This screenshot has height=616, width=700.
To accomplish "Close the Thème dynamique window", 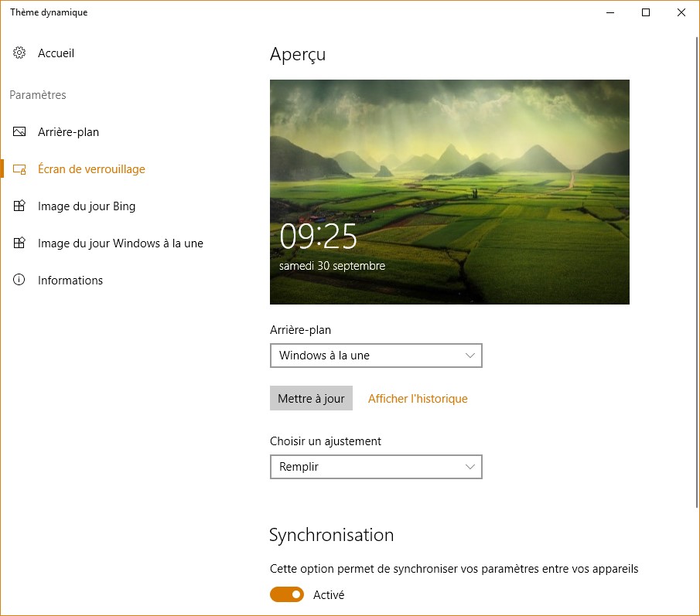I will [681, 12].
